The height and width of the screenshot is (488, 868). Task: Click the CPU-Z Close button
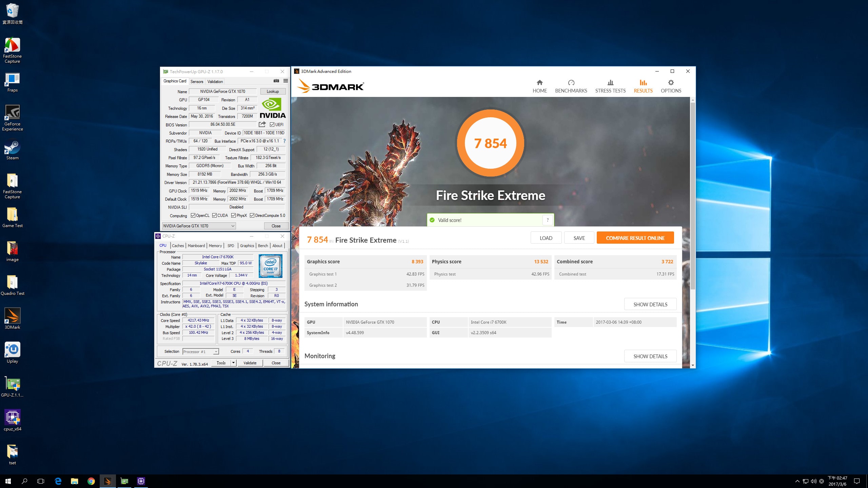(276, 363)
